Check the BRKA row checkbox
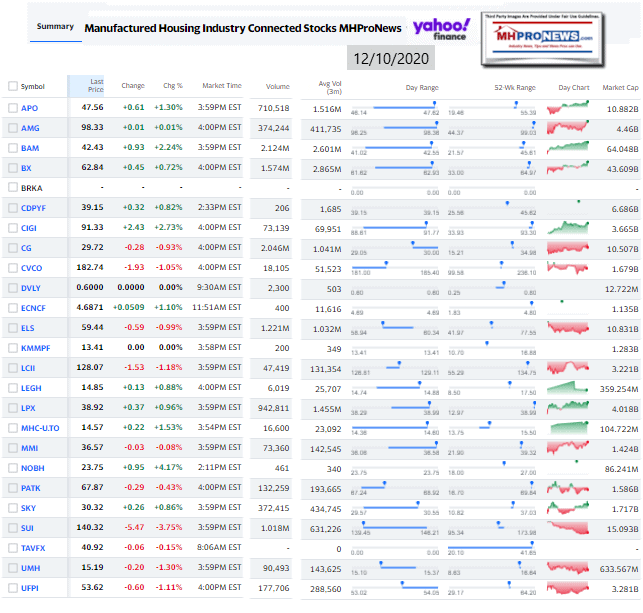The width and height of the screenshot is (643, 613). 13,188
